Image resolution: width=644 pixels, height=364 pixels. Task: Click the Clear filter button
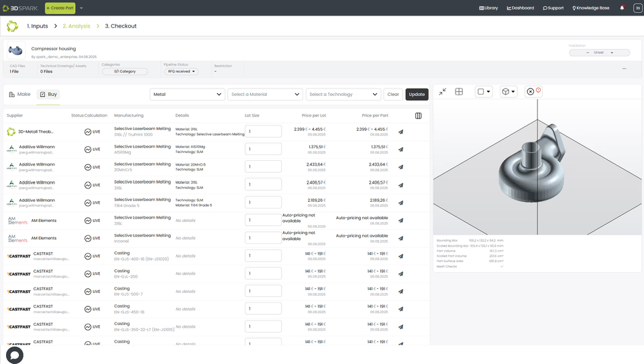click(x=393, y=95)
